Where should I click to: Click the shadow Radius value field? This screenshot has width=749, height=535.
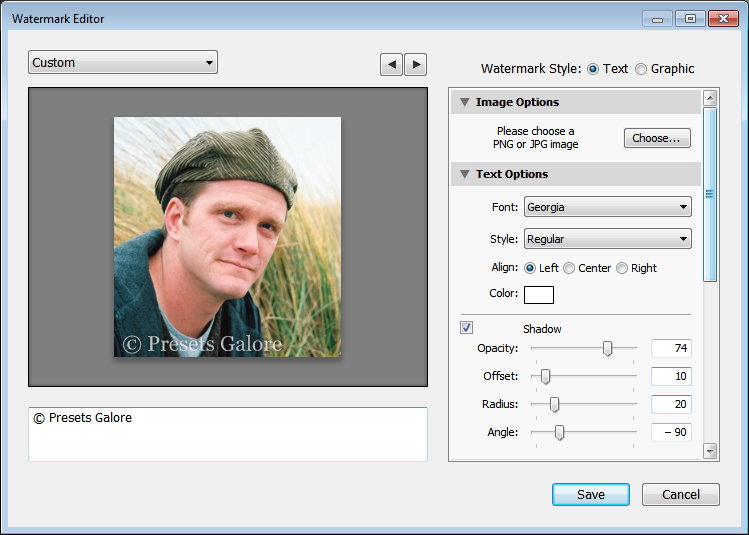(x=670, y=404)
